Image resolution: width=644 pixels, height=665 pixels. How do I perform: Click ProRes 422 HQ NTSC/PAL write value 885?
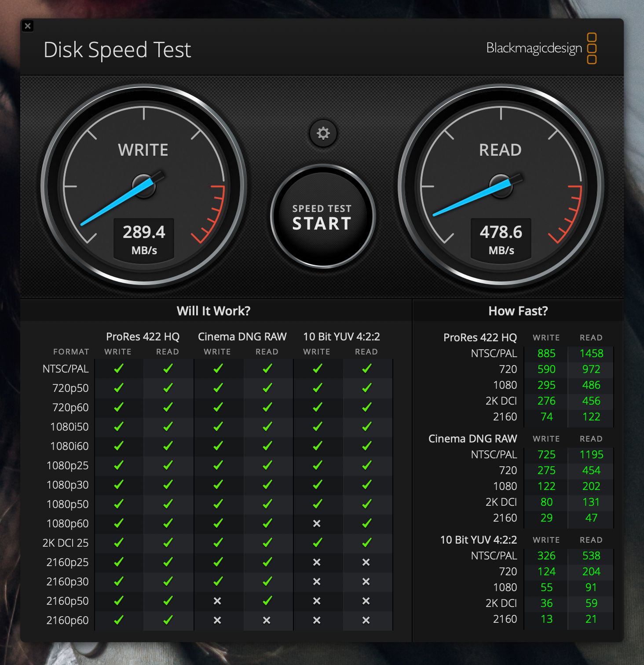546,354
